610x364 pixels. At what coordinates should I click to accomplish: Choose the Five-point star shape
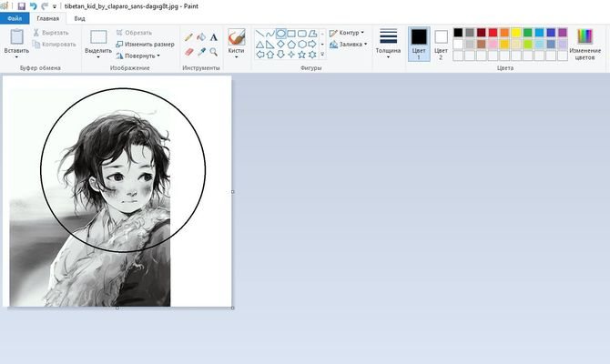click(x=302, y=55)
